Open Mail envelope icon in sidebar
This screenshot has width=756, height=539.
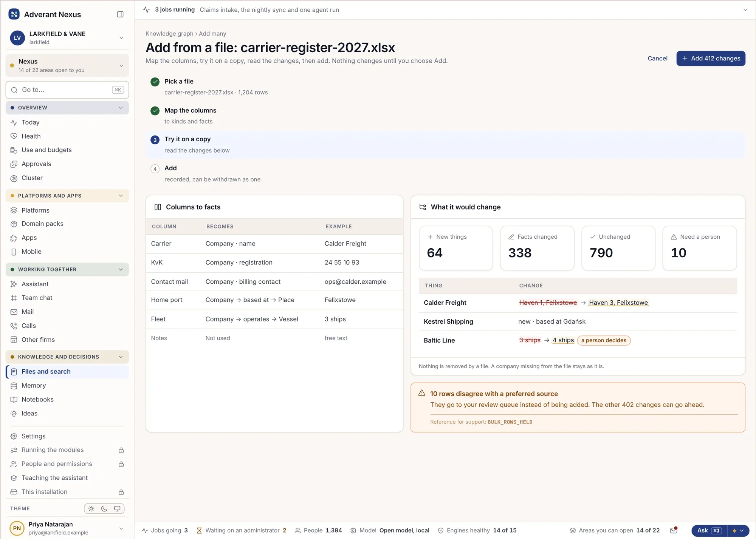14,312
